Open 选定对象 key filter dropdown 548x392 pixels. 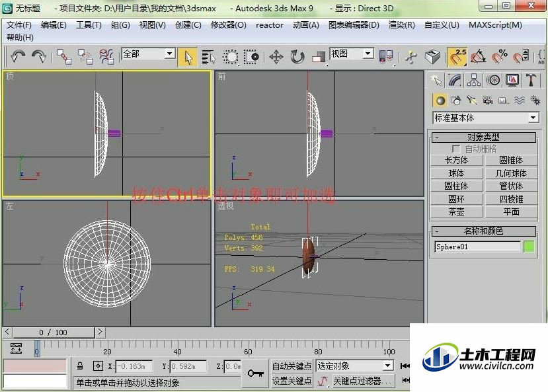[x=355, y=366]
